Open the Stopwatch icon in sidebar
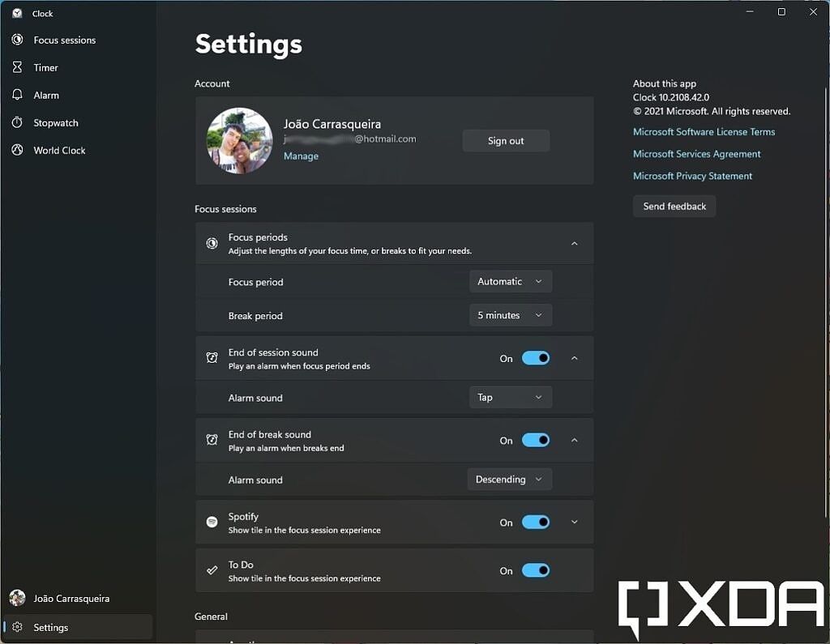 [x=17, y=122]
